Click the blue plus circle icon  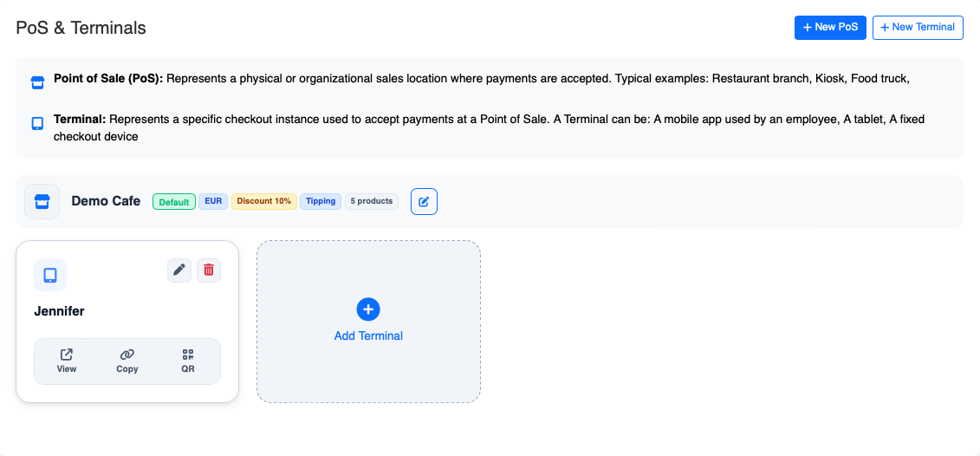click(x=368, y=309)
